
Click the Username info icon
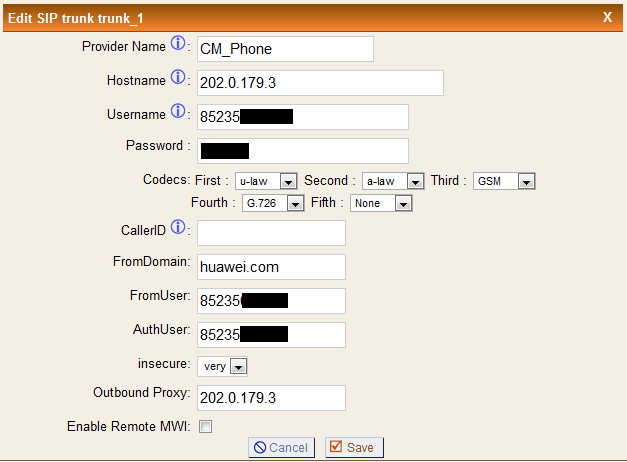pos(178,111)
